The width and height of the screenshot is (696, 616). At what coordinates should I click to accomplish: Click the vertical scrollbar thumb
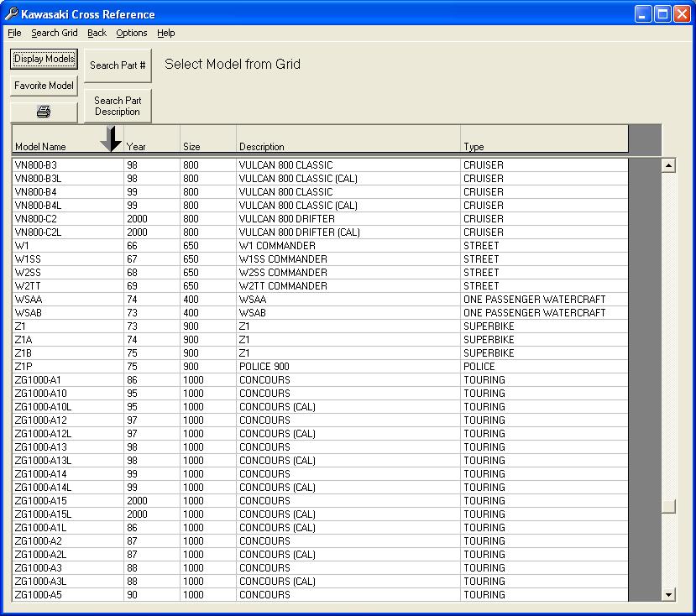point(668,506)
